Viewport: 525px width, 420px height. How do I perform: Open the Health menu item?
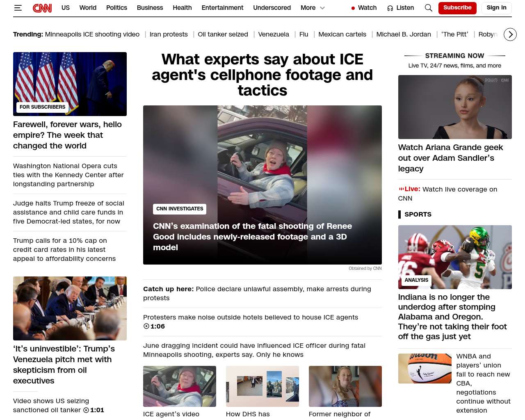(x=182, y=8)
